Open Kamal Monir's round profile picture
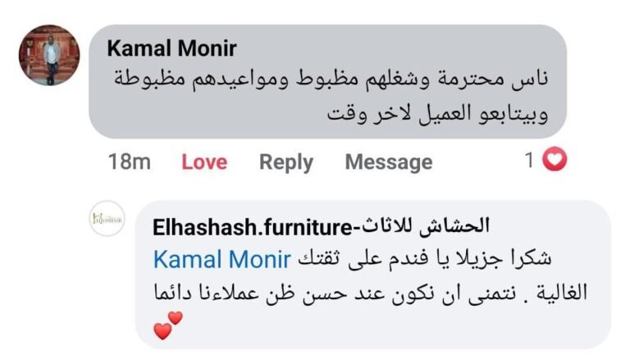The image size is (630, 364). click(49, 55)
